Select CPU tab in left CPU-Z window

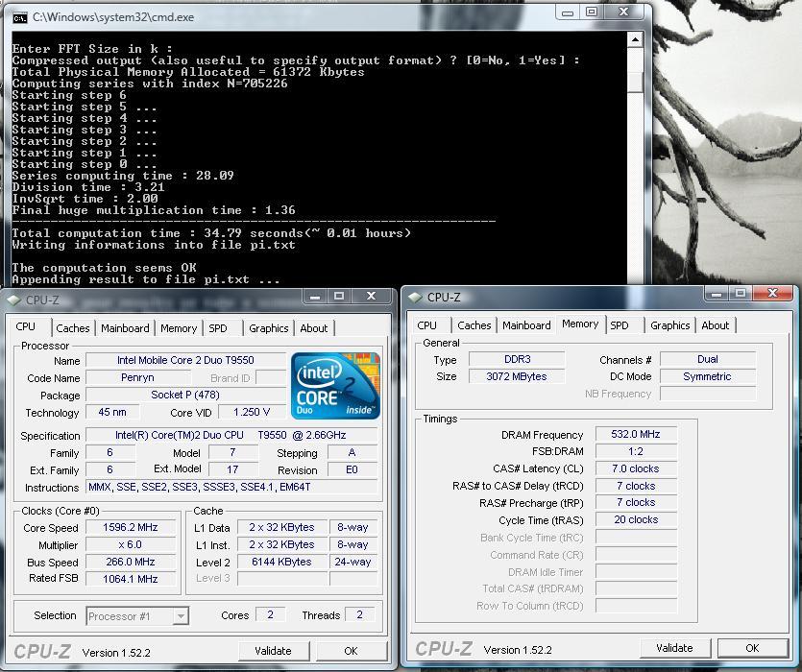26,326
